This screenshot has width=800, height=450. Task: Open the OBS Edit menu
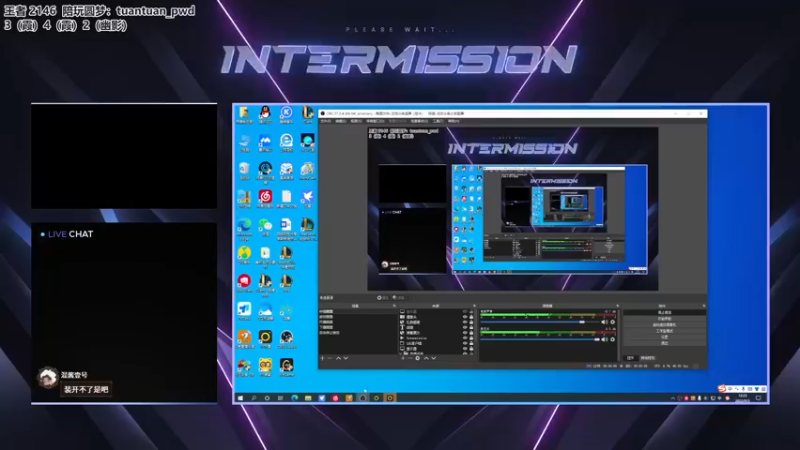341,121
